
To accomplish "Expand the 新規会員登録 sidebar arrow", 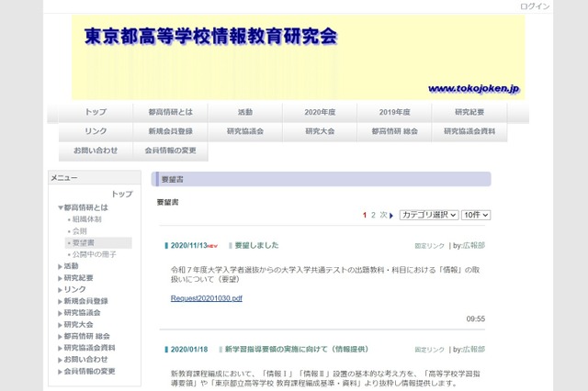I will [60, 301].
